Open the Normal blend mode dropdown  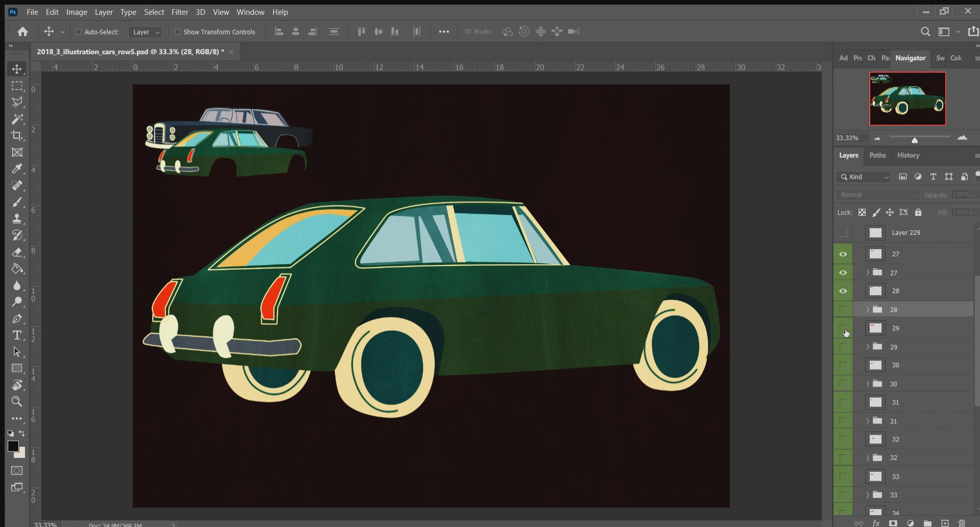(877, 195)
